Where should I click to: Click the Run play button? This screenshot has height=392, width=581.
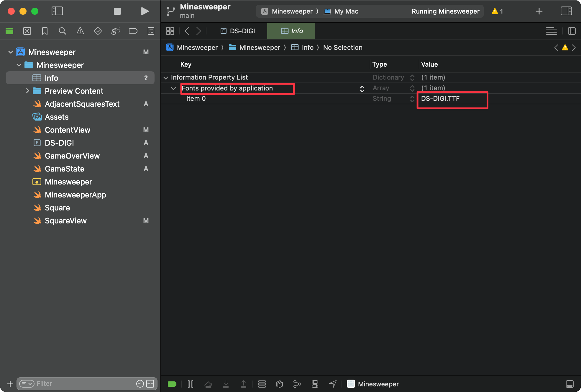tap(145, 11)
